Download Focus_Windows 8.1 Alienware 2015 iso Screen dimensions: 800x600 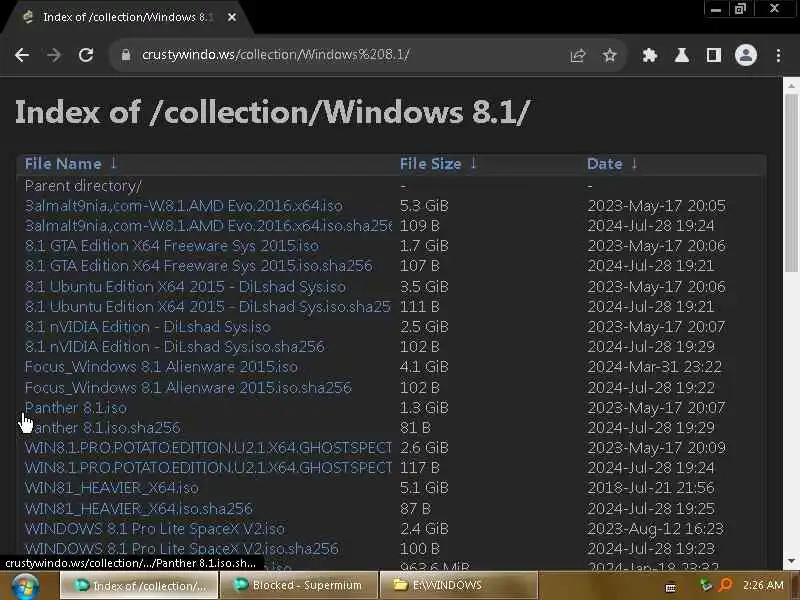pyautogui.click(x=161, y=367)
